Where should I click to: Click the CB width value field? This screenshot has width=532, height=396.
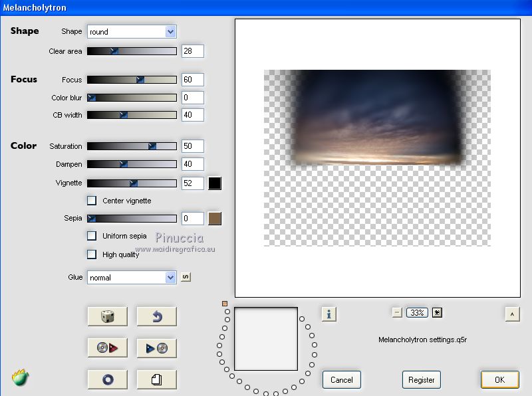tap(193, 115)
